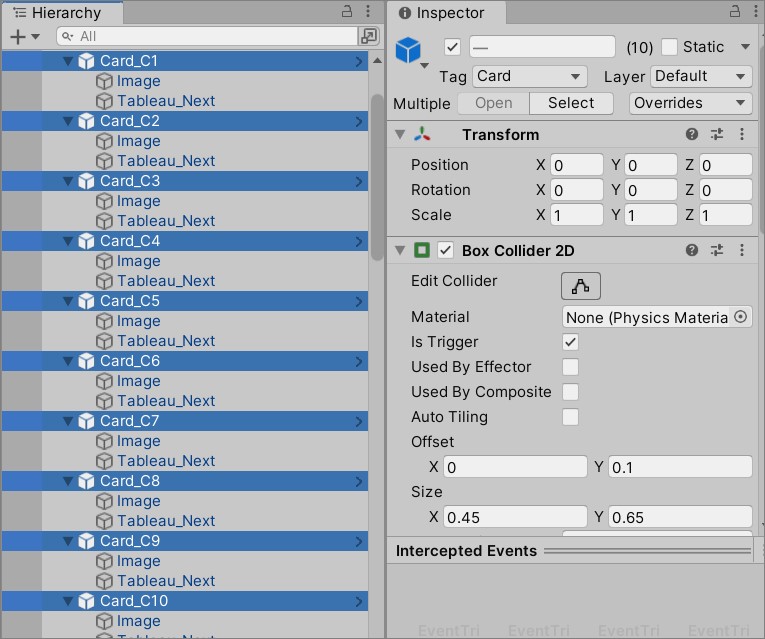Viewport: 765px width, 639px height.
Task: Click the Card_C6 prefab cube icon
Action: point(86,361)
